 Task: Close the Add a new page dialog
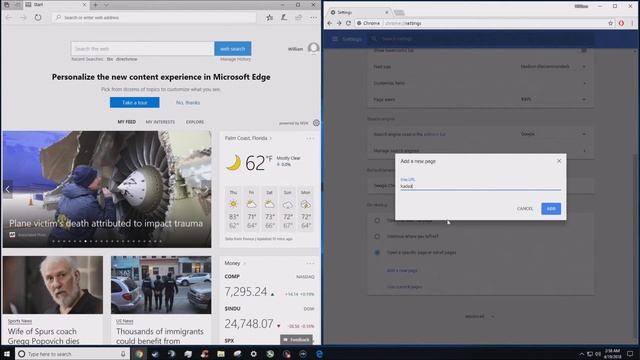click(x=559, y=161)
